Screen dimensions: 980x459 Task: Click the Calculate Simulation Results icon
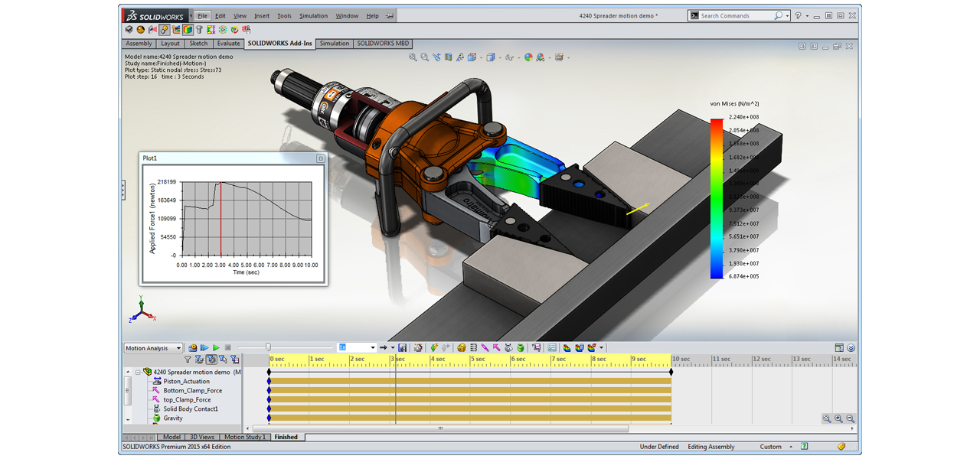(x=579, y=348)
